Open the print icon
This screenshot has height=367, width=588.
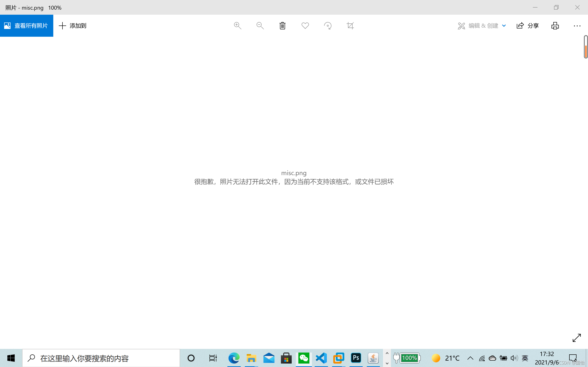point(555,25)
